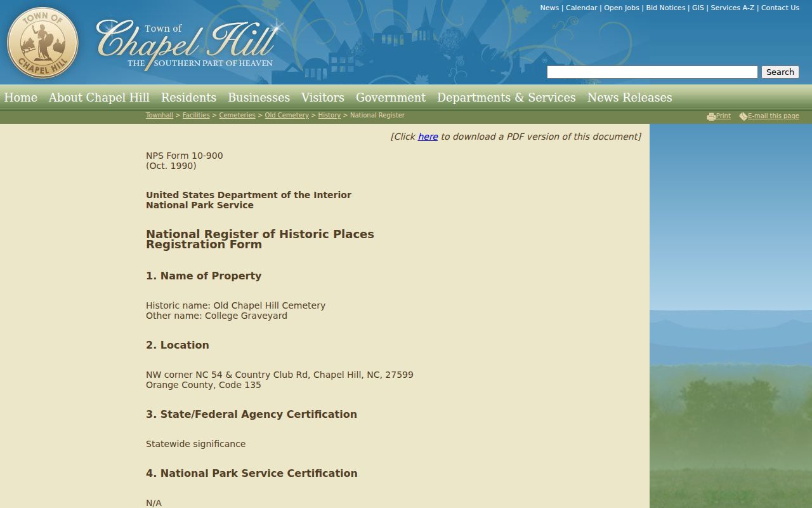Open the Home menu item
The image size is (812, 508).
click(21, 97)
